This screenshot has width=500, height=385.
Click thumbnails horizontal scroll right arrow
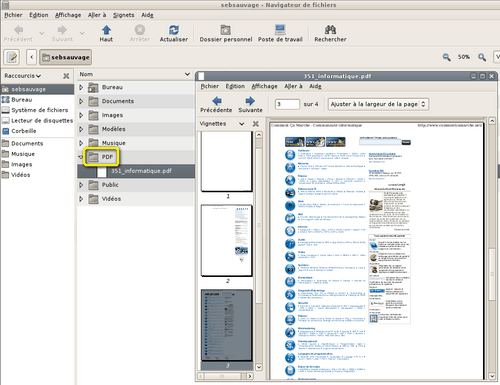tap(250, 376)
